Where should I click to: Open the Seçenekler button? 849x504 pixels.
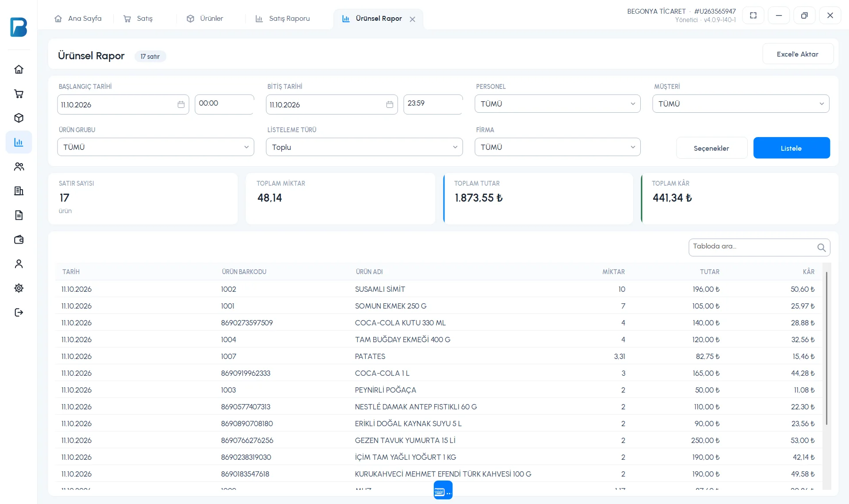(711, 148)
